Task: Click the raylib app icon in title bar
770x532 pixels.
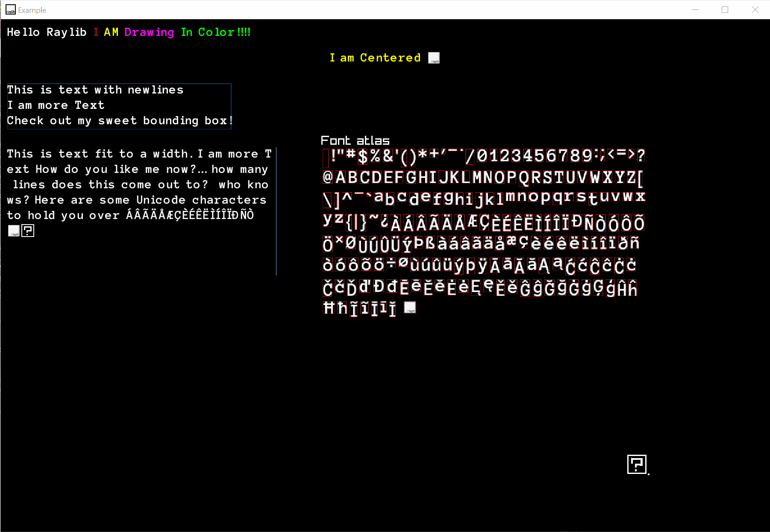Action: [10, 10]
